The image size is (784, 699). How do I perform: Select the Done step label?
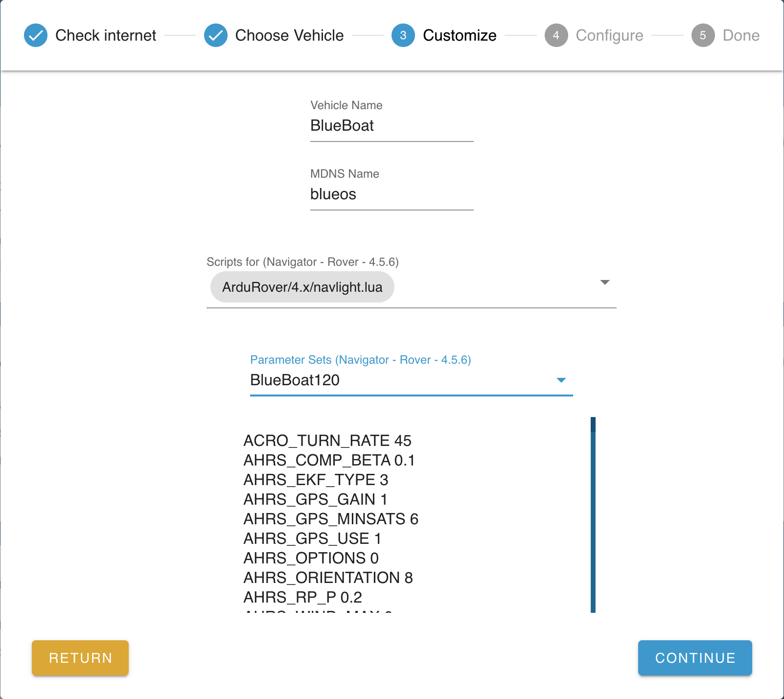(741, 35)
